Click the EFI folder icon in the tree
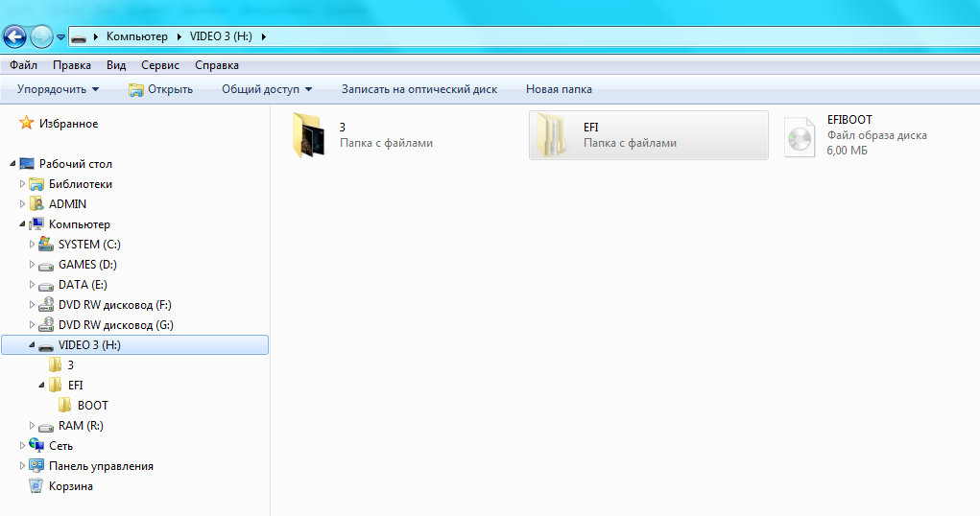 (x=56, y=385)
